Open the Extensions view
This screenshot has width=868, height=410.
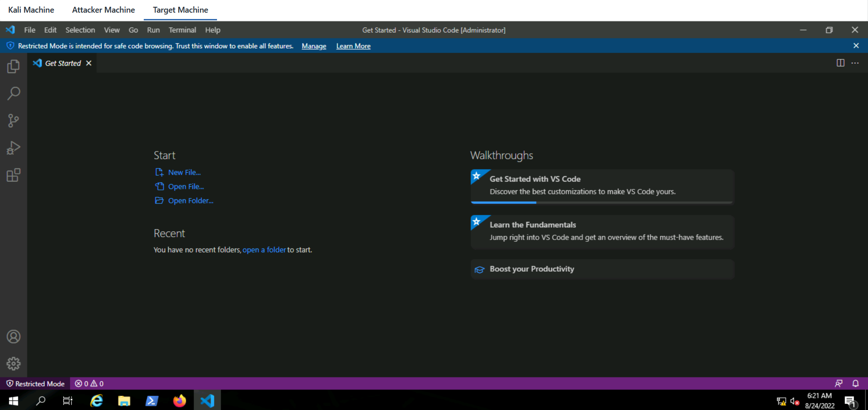14,175
